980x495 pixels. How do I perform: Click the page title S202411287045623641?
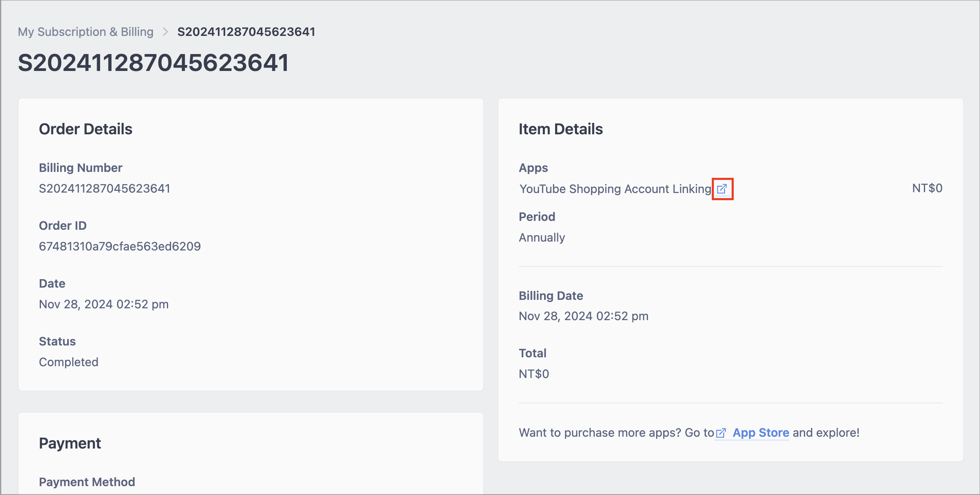(x=153, y=63)
